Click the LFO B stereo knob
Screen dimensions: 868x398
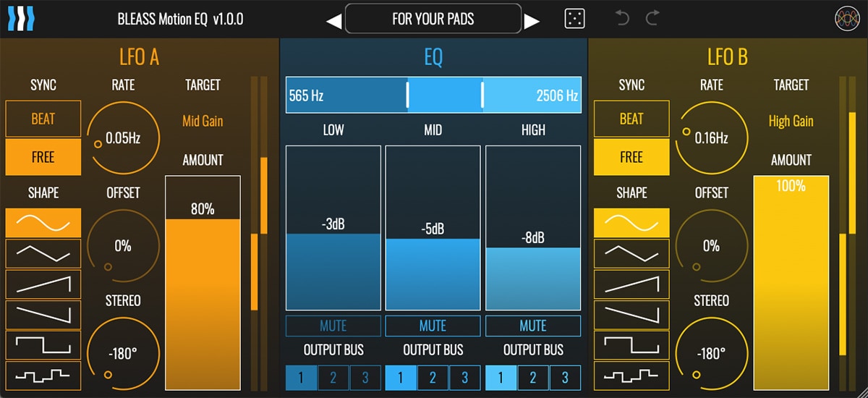pos(711,354)
